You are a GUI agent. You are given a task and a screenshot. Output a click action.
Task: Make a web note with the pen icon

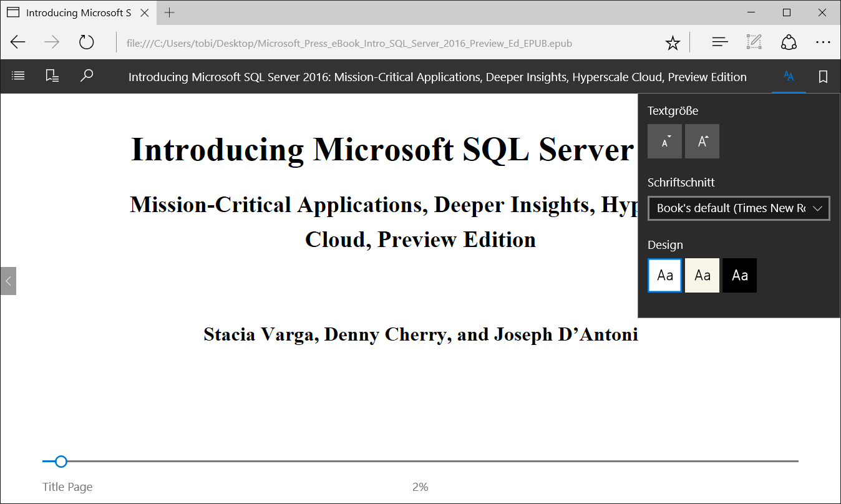point(754,42)
